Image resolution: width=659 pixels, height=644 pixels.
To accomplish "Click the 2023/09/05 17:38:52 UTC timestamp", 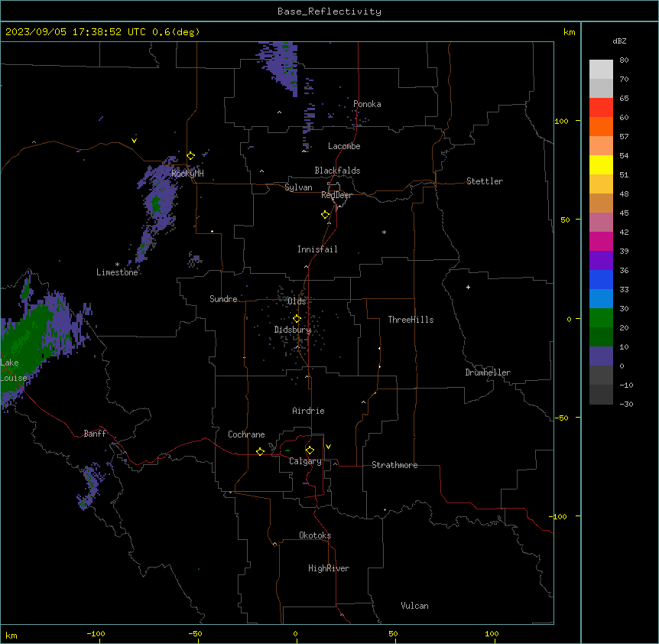I will click(x=76, y=32).
